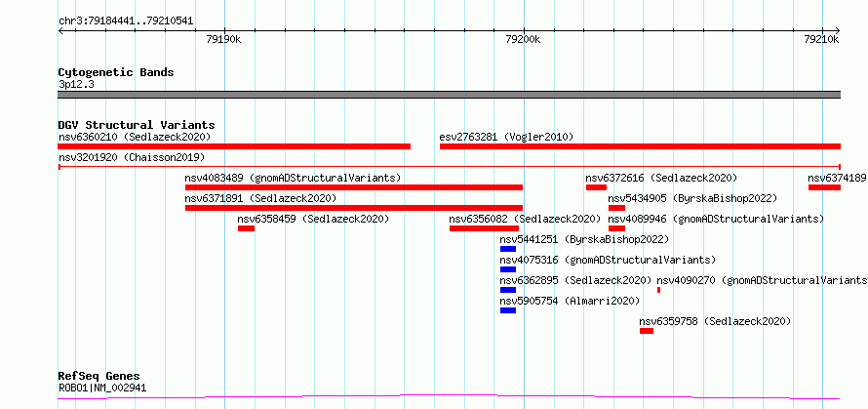Click the small red bar under nsv6358459
This screenshot has width=868, height=409.
coord(247,228)
